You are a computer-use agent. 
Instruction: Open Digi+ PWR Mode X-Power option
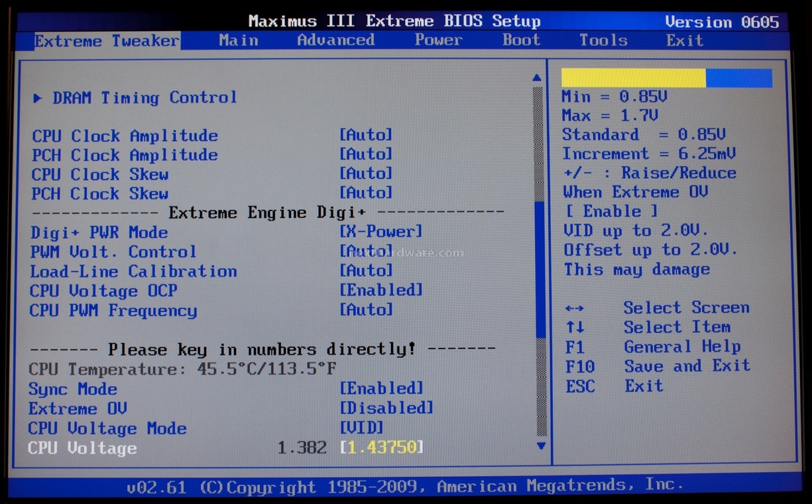[381, 231]
